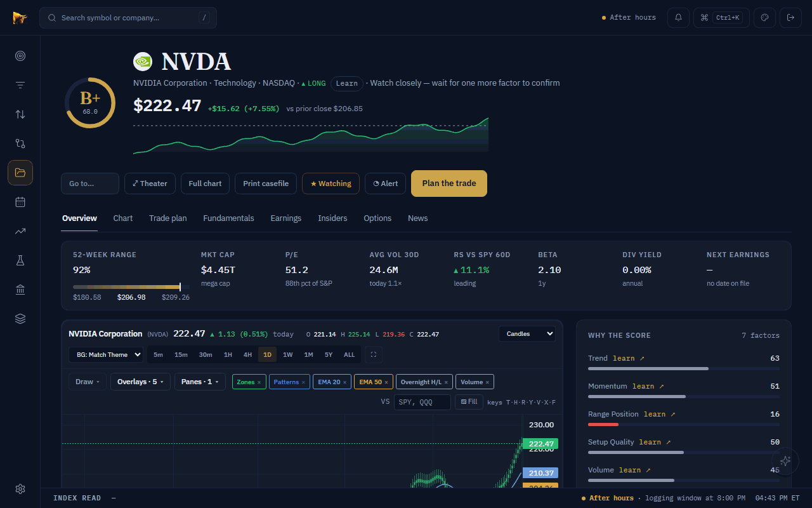
Task: Expand the Panes · 1 dropdown
Action: (200, 382)
